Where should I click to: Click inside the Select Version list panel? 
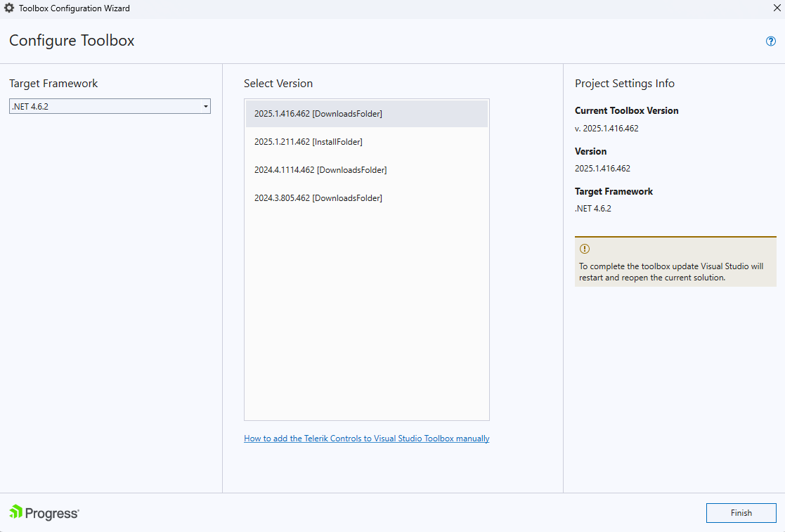pos(366,316)
